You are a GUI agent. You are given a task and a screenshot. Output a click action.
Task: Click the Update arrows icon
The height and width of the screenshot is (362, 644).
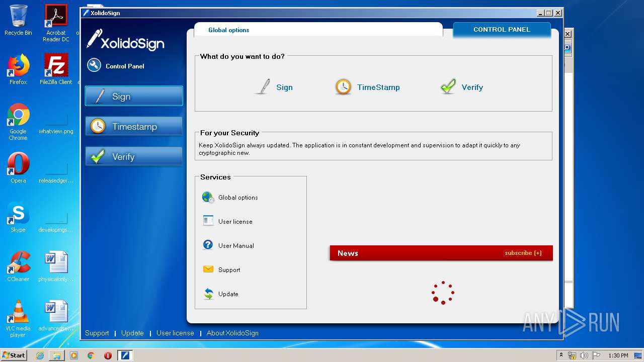[208, 294]
